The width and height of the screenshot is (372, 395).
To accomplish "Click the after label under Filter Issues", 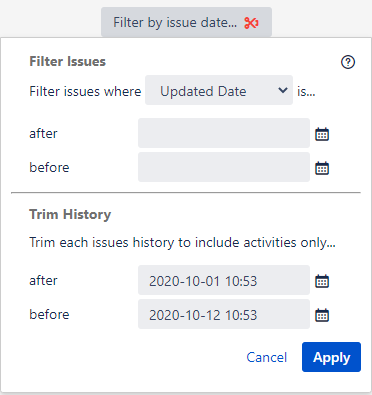I will coord(43,134).
